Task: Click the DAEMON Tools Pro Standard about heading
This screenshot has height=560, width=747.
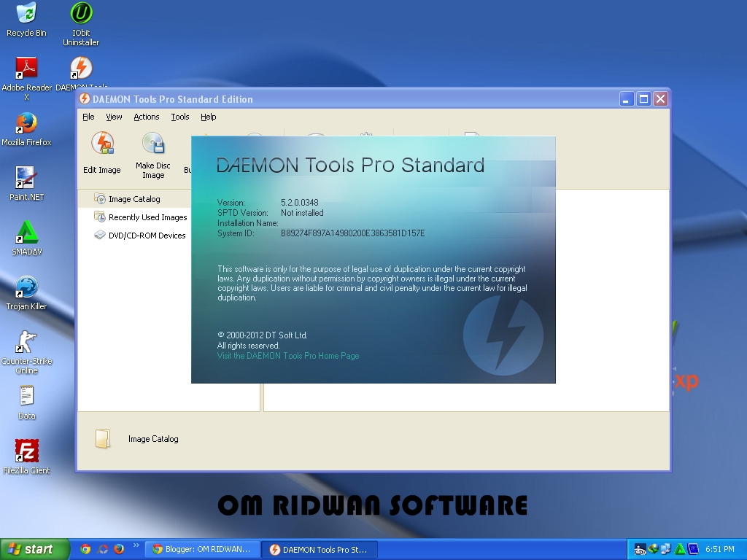Action: click(350, 165)
